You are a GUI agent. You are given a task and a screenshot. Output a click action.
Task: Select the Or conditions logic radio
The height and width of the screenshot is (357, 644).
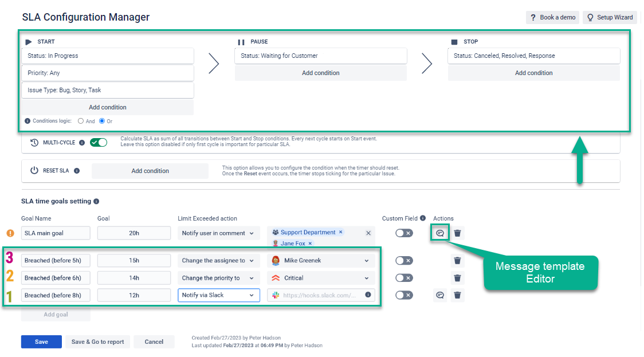[x=102, y=121]
